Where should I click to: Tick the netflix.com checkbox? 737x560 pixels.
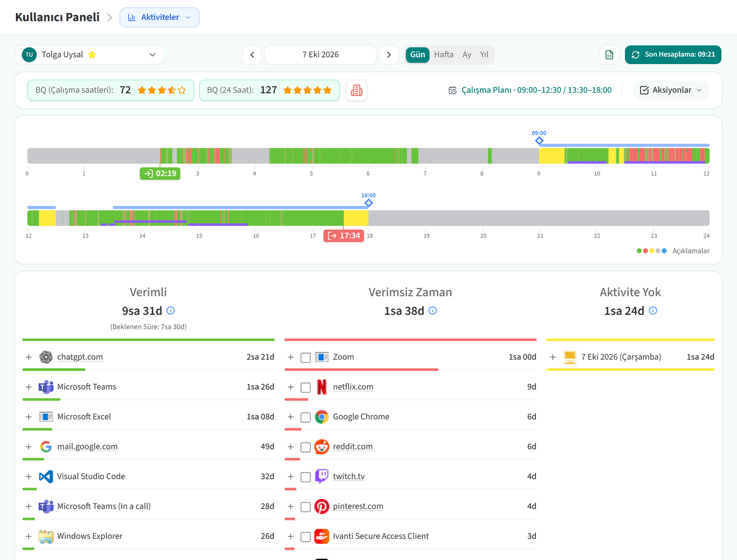[x=305, y=387]
